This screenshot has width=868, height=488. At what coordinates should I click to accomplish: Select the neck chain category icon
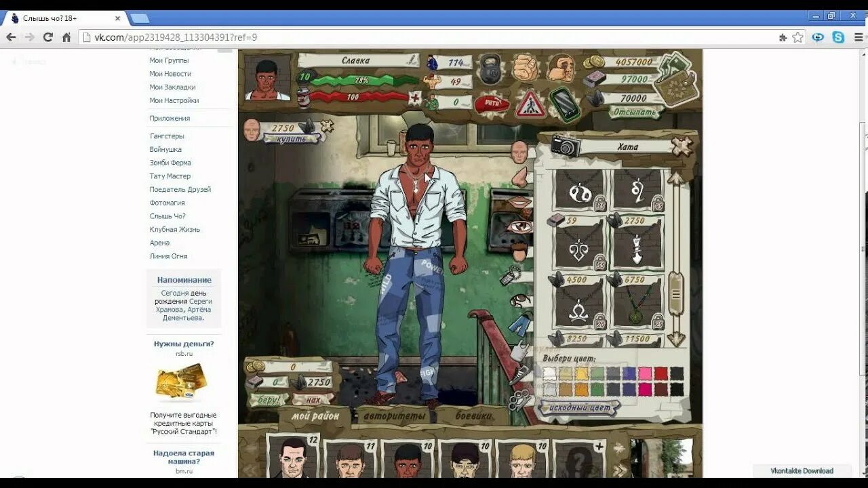tap(511, 276)
